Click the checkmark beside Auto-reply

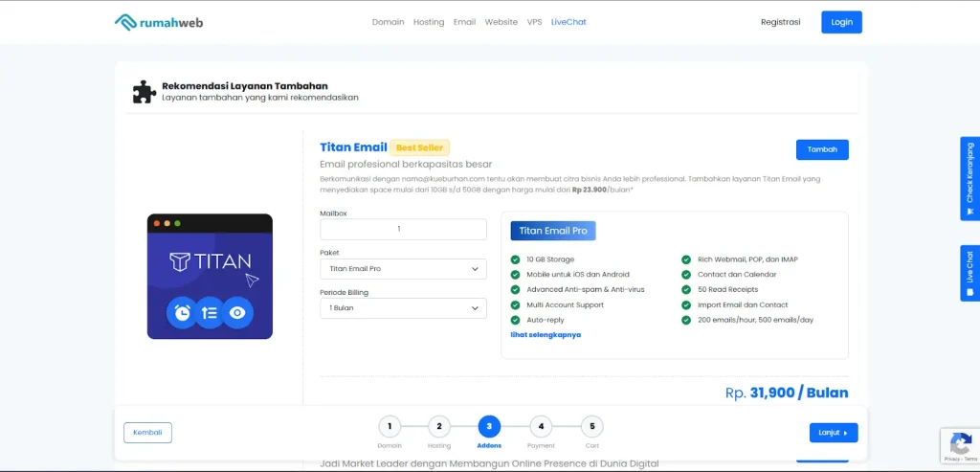tap(515, 320)
